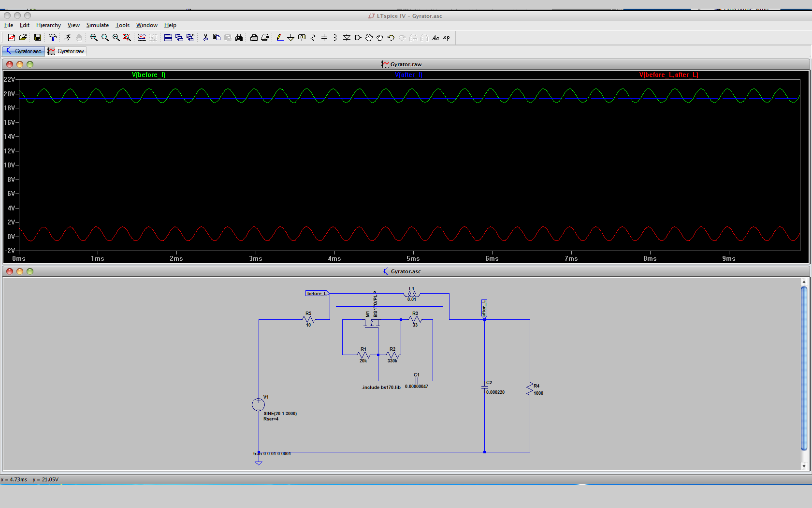
Task: Open the Hierarchy menu
Action: [x=48, y=25]
